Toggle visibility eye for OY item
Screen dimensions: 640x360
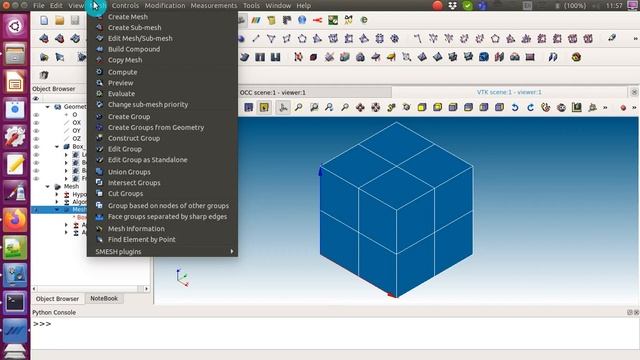(36, 131)
